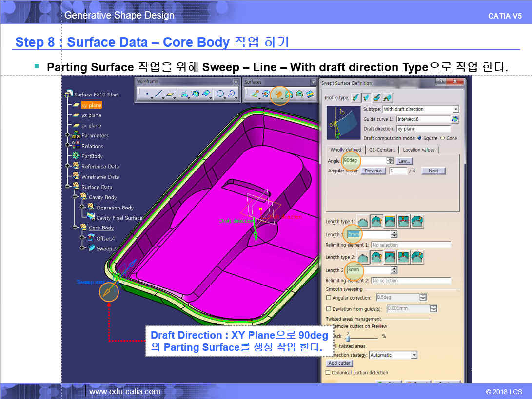The image size is (532, 399).
Task: Open the Location values tab
Action: click(418, 150)
